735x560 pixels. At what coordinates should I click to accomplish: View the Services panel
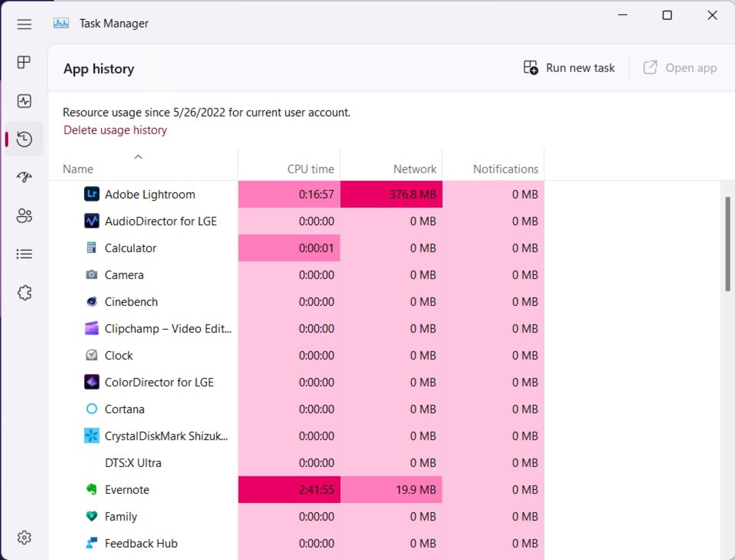point(24,293)
